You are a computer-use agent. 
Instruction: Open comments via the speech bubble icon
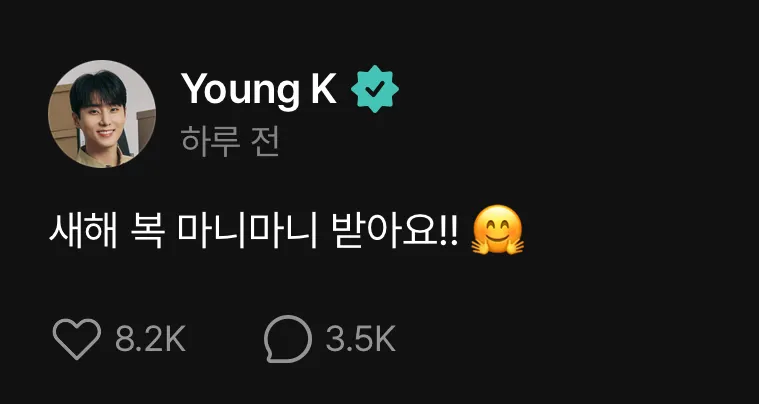[288, 339]
